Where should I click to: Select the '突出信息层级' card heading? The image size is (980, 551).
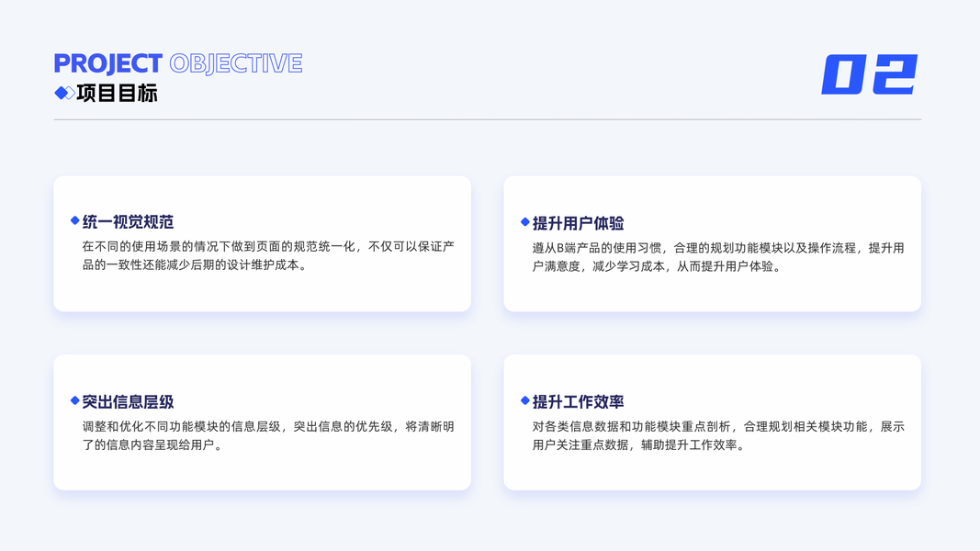(128, 401)
